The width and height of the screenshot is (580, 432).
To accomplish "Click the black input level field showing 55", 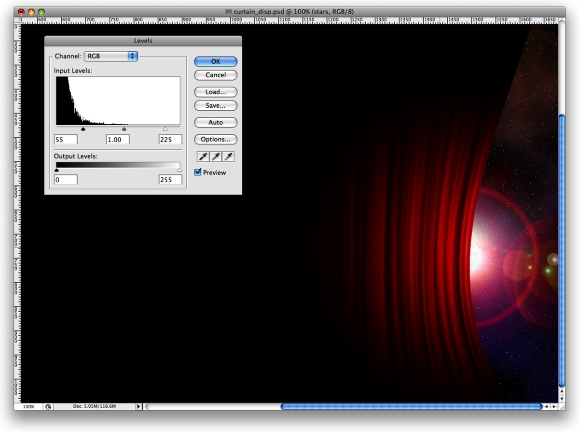I will pos(66,139).
